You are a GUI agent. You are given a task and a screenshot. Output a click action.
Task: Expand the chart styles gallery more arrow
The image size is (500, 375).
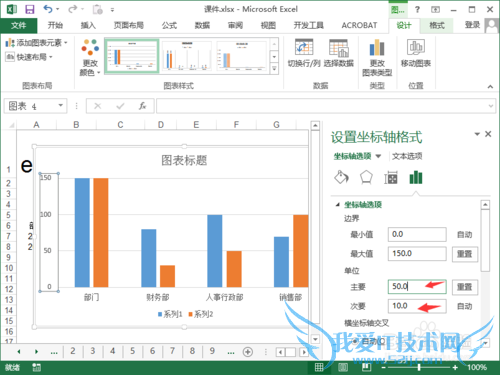(274, 69)
